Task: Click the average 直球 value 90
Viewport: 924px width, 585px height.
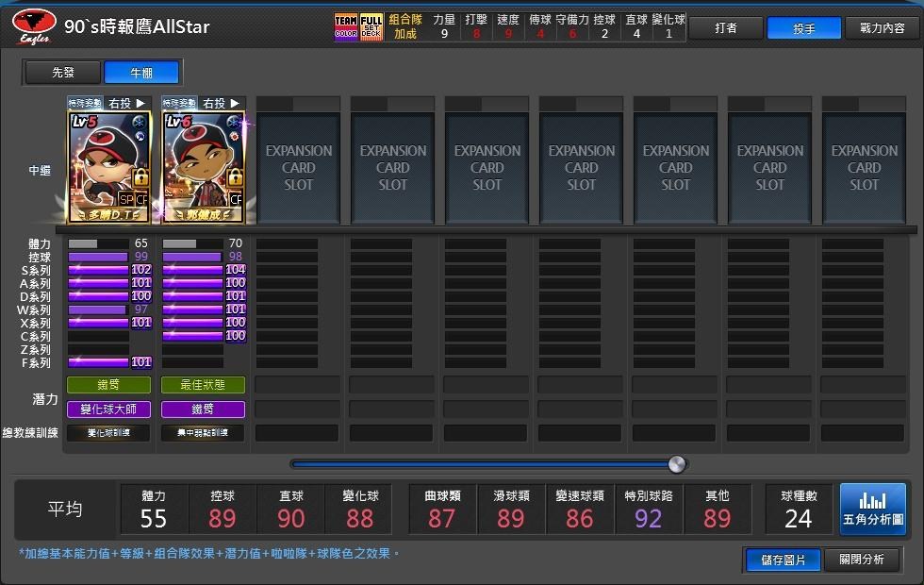Action: tap(291, 519)
